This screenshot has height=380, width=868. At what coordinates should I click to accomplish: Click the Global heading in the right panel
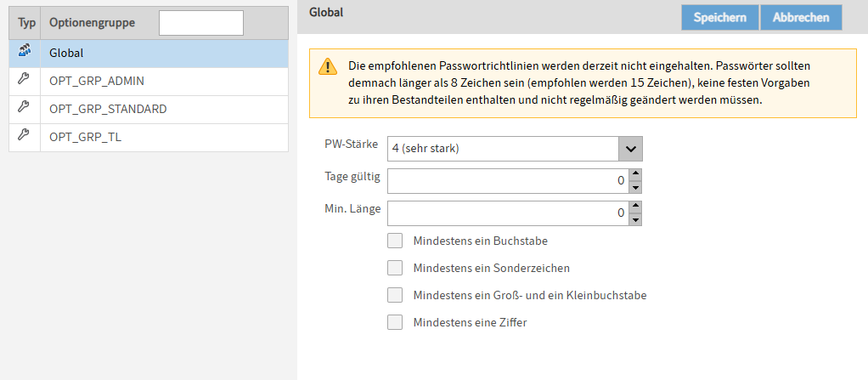326,12
